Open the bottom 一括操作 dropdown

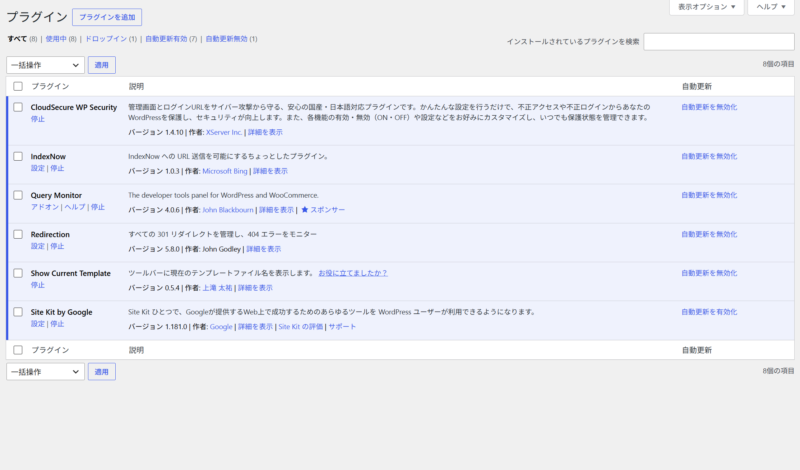[x=45, y=372]
